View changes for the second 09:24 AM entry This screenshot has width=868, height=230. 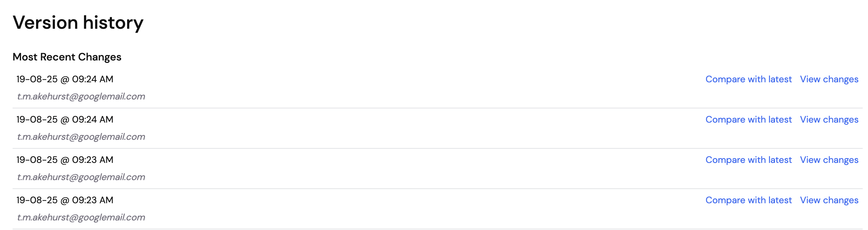tap(829, 120)
